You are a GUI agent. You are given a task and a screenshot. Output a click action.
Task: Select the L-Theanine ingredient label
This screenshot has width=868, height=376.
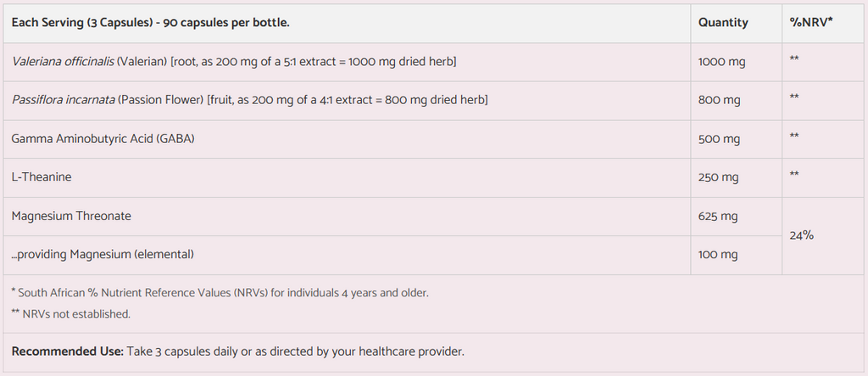42,177
